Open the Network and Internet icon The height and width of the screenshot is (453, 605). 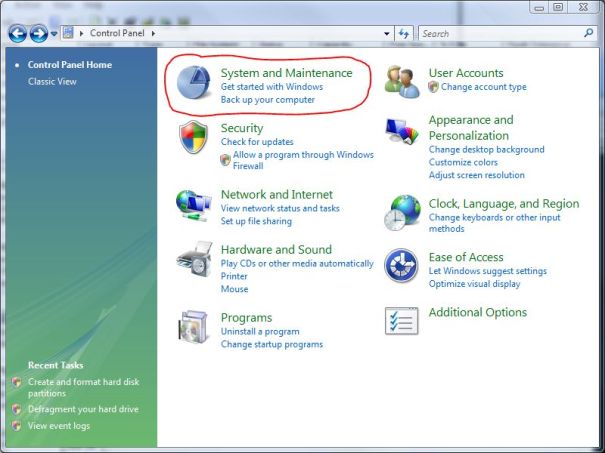tap(194, 204)
